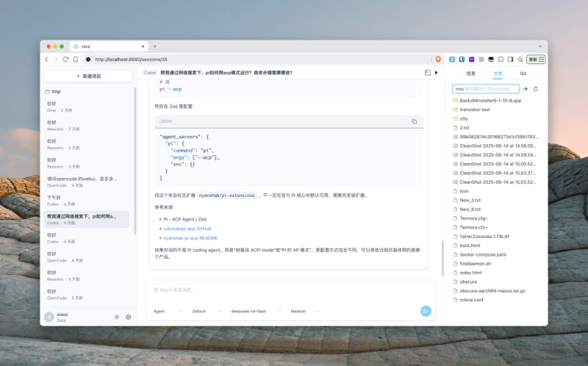Open the Default dropdown
This screenshot has height=366, width=588.
(x=207, y=312)
